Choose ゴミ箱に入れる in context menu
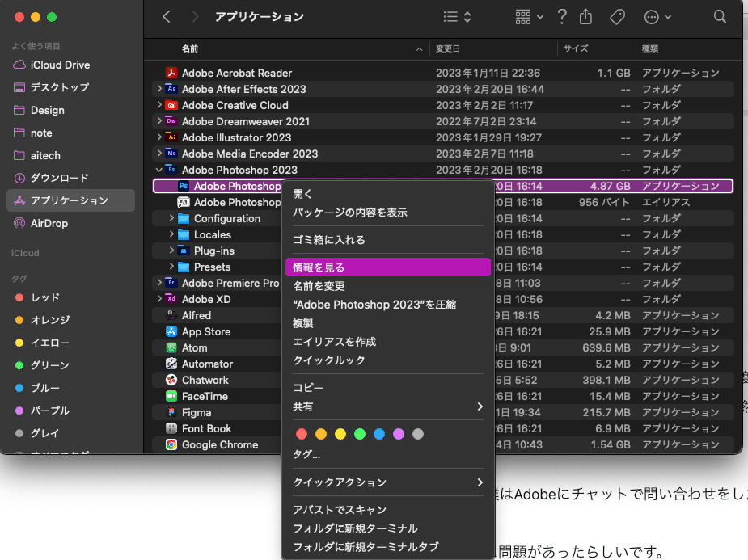This screenshot has width=748, height=560. pyautogui.click(x=388, y=240)
